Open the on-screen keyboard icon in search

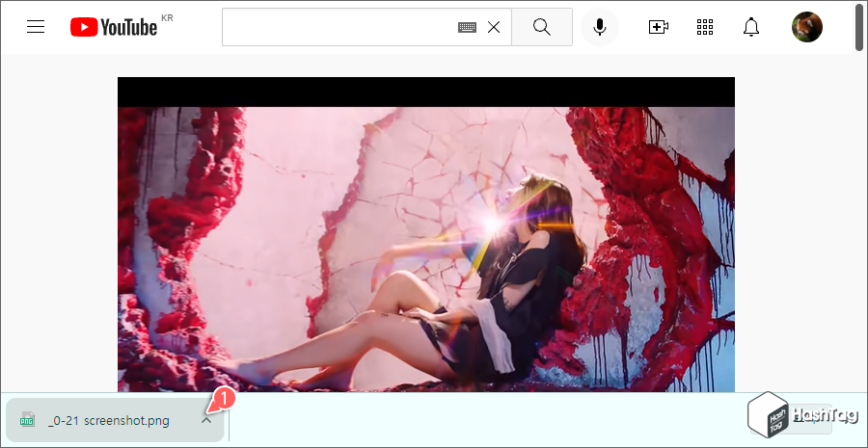467,27
